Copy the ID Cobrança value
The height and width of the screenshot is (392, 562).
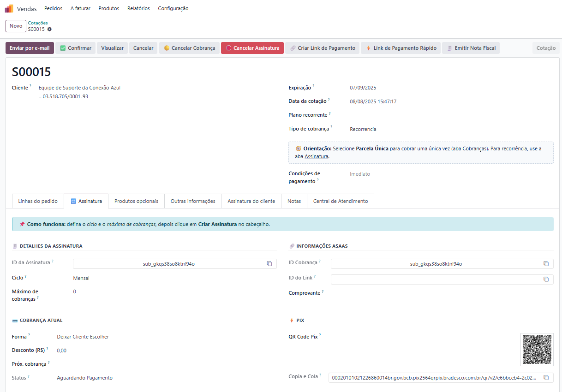546,264
